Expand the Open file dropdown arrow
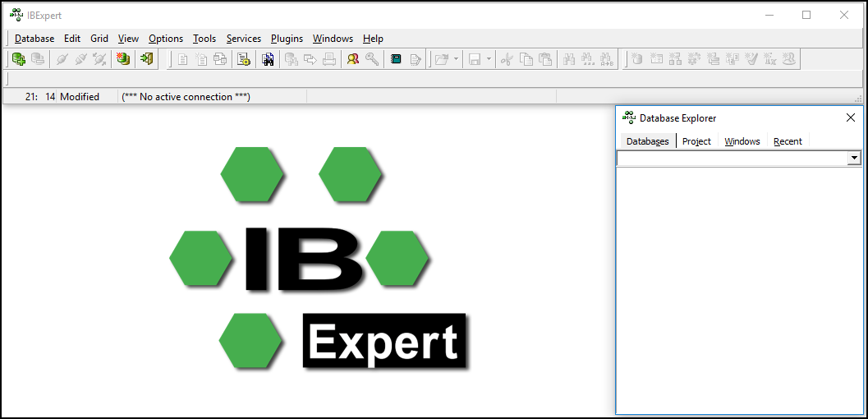868x419 pixels. coord(456,59)
